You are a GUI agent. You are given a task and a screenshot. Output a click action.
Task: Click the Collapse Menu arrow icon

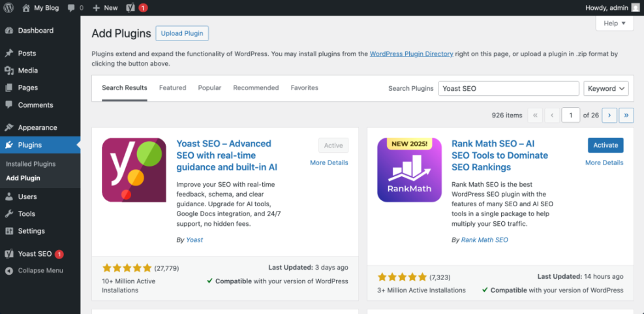tap(9, 271)
